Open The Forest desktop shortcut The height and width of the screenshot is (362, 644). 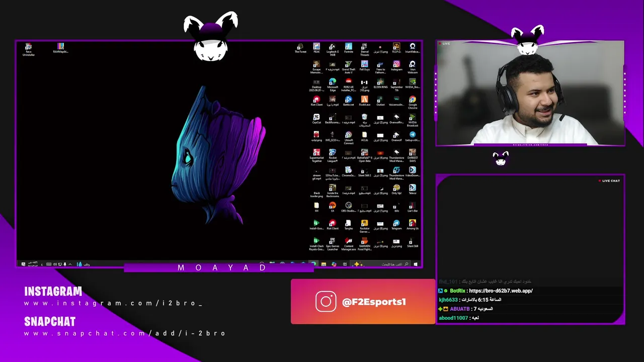click(x=300, y=48)
